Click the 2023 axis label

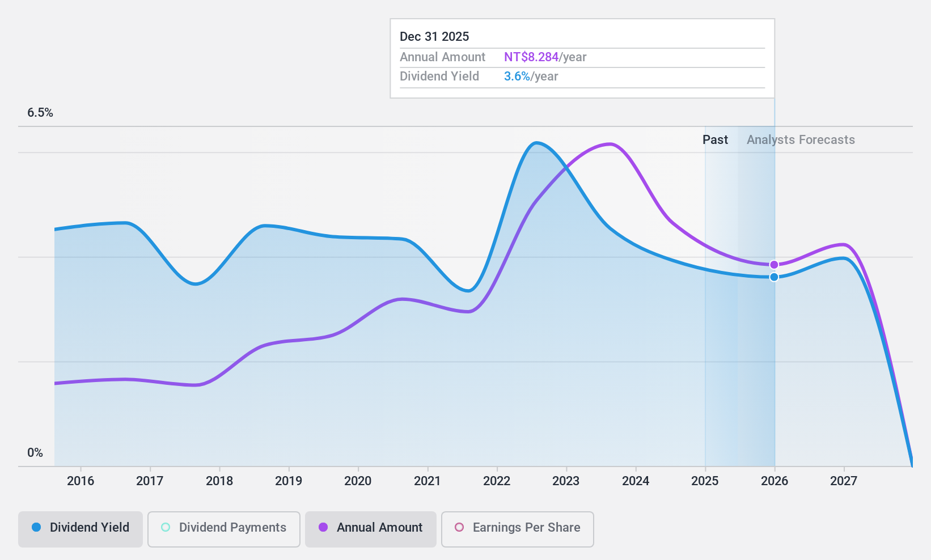[566, 481]
